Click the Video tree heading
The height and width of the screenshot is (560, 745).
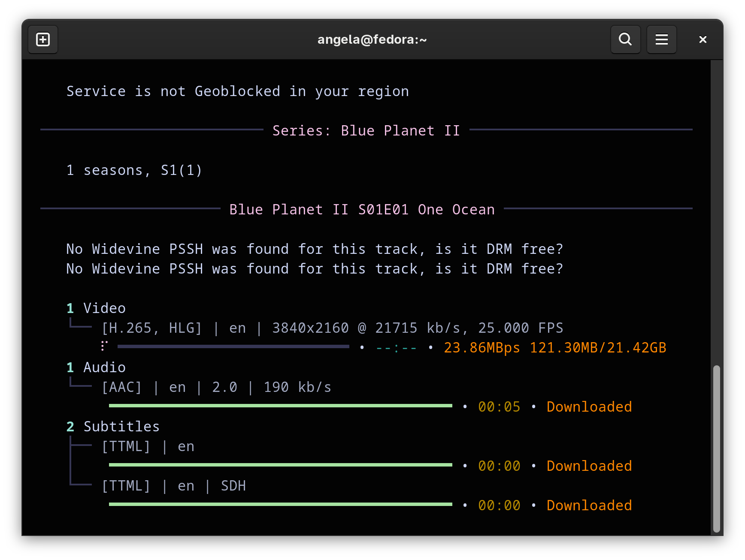point(104,308)
